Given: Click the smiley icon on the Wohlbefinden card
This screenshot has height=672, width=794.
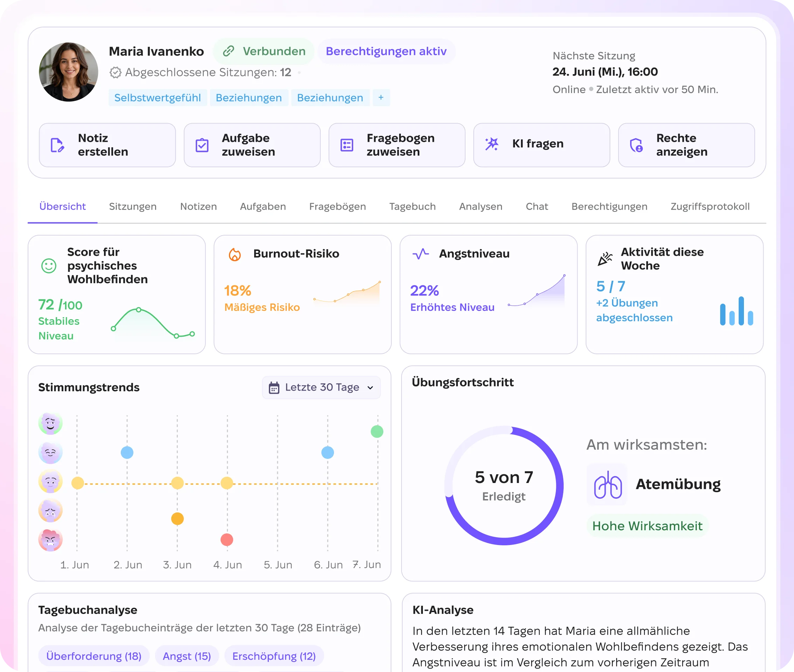Looking at the screenshot, I should [49, 266].
